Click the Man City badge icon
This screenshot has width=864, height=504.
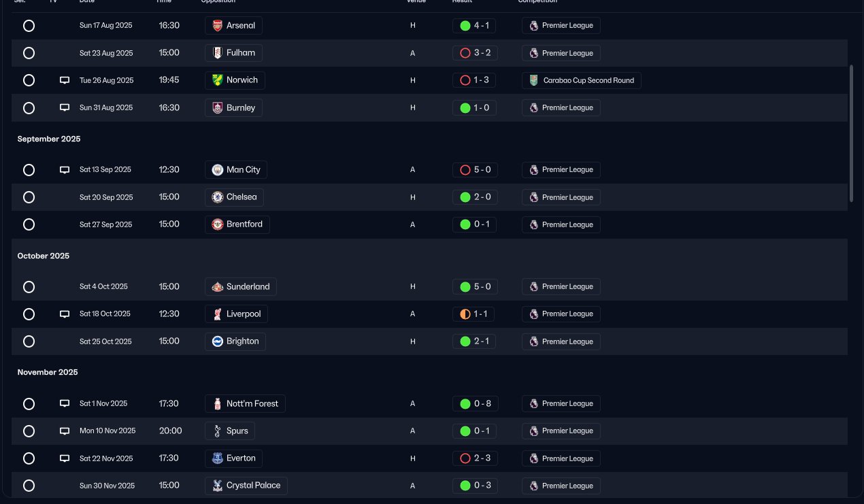pyautogui.click(x=217, y=169)
